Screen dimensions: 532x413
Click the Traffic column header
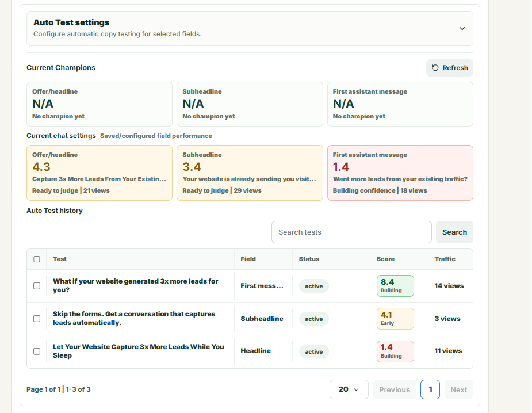click(445, 259)
